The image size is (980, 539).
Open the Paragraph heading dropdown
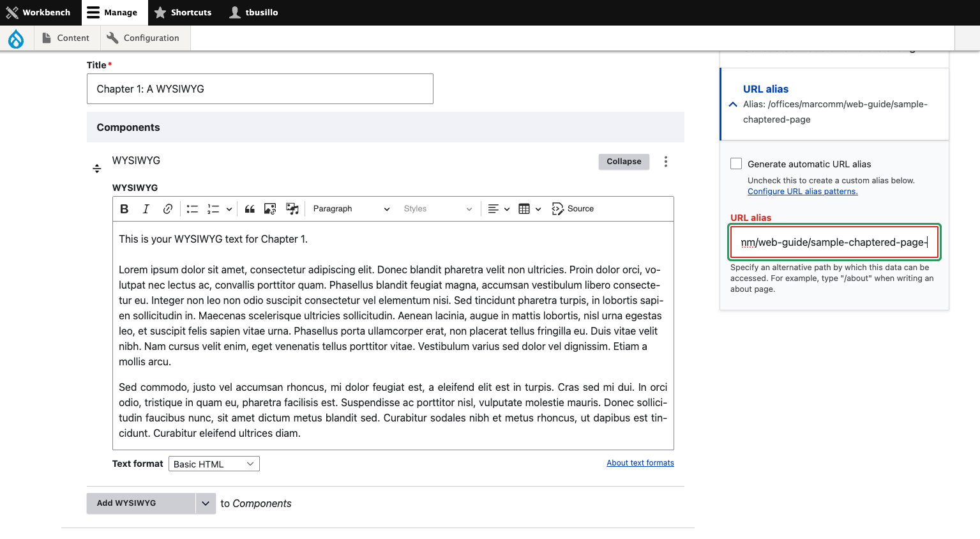tap(351, 209)
